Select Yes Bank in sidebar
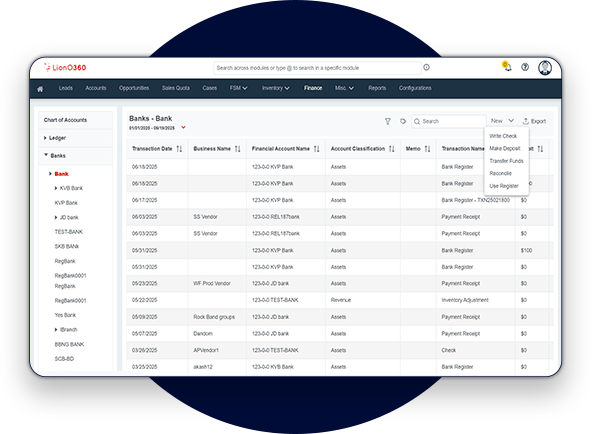The height and width of the screenshot is (434, 592). (65, 315)
